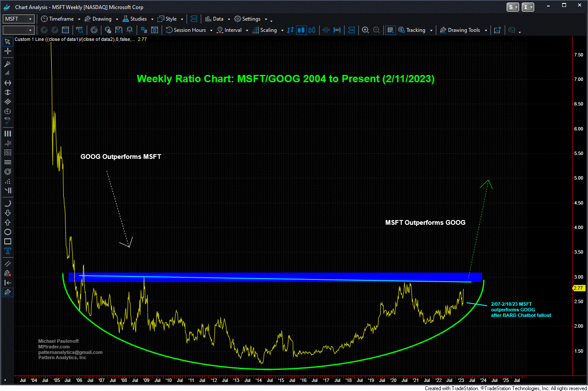Zoom in with magnifier plus icon

tap(365, 30)
